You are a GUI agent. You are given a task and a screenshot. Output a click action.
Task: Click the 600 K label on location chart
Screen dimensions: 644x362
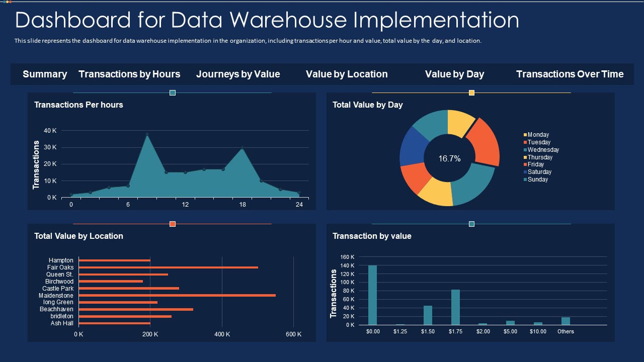coord(294,334)
